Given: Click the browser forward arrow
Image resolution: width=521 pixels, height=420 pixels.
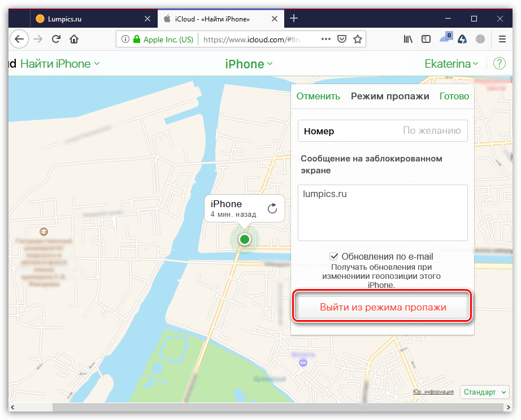Looking at the screenshot, I should [x=38, y=39].
